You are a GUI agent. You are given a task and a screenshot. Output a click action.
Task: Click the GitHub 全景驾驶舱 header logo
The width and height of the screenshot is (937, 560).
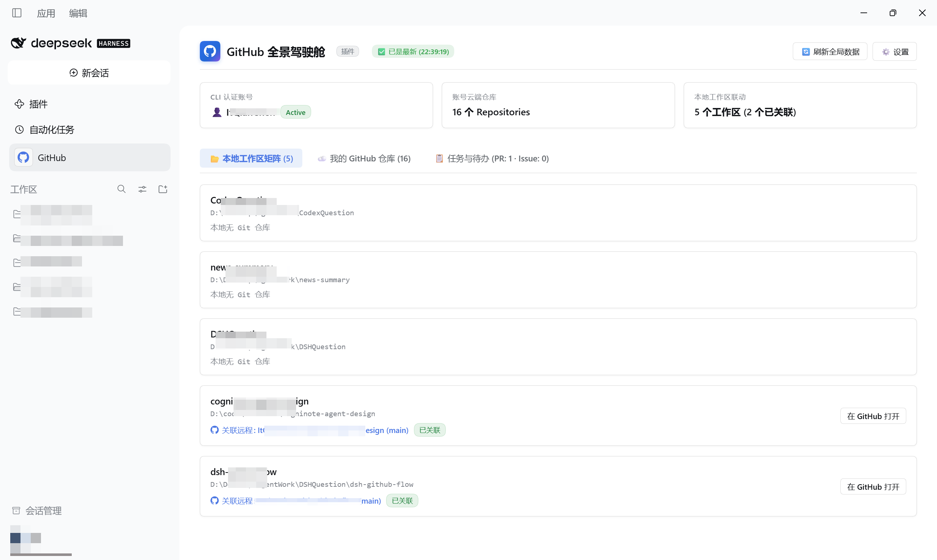point(210,51)
